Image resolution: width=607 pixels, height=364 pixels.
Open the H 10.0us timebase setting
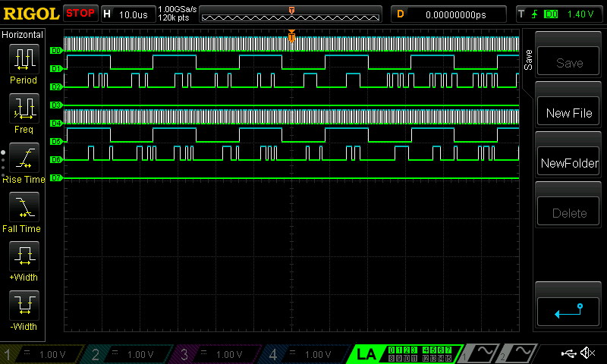pos(127,14)
